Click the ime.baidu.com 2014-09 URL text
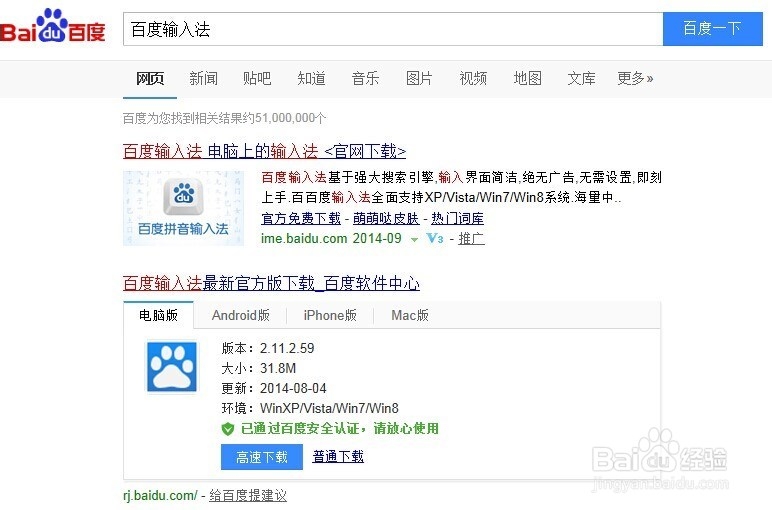This screenshot has width=772, height=510. click(331, 239)
